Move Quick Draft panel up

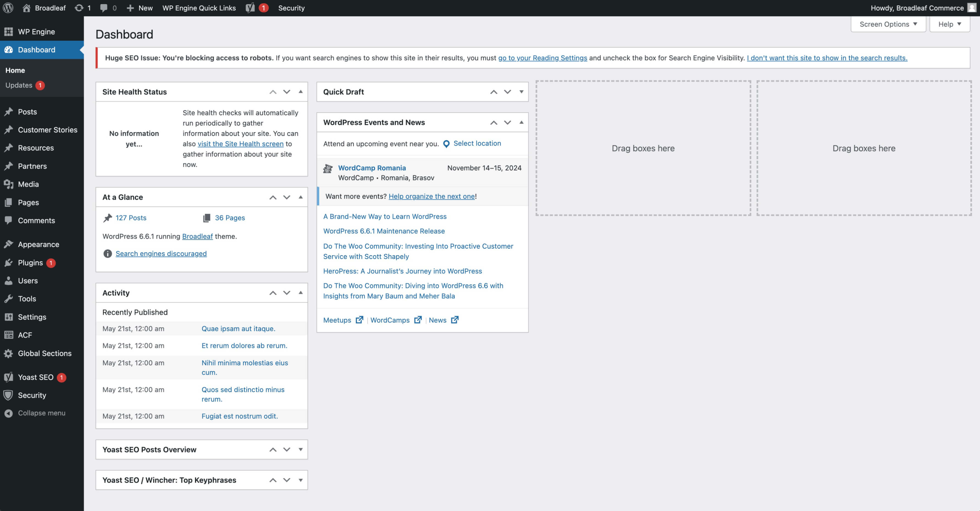(493, 92)
